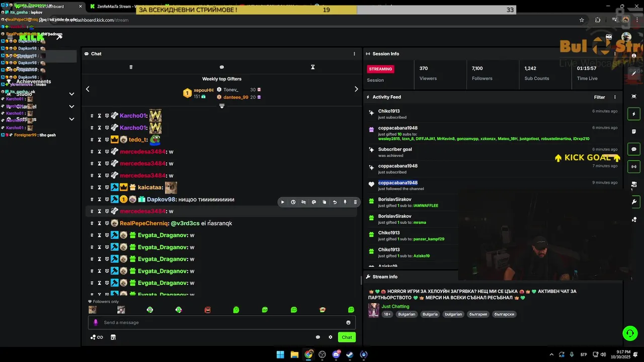This screenshot has width=644, height=362.
Task: Open File Explorer from taskbar
Action: (x=294, y=354)
